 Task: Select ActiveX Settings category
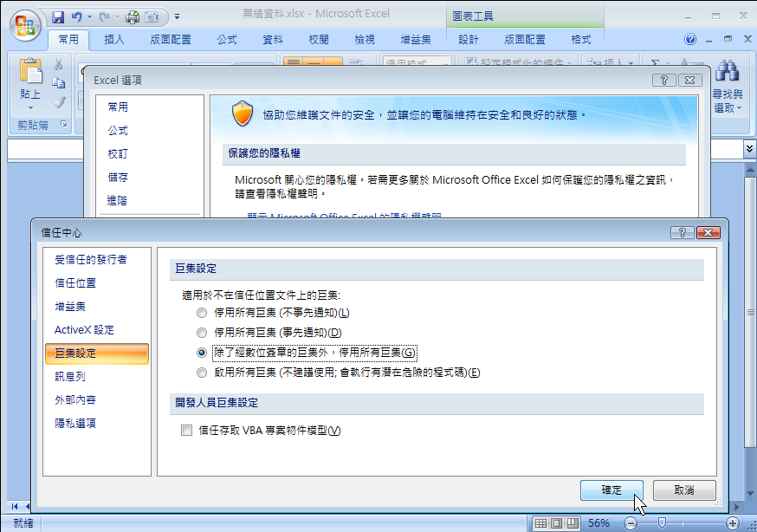pos(84,330)
